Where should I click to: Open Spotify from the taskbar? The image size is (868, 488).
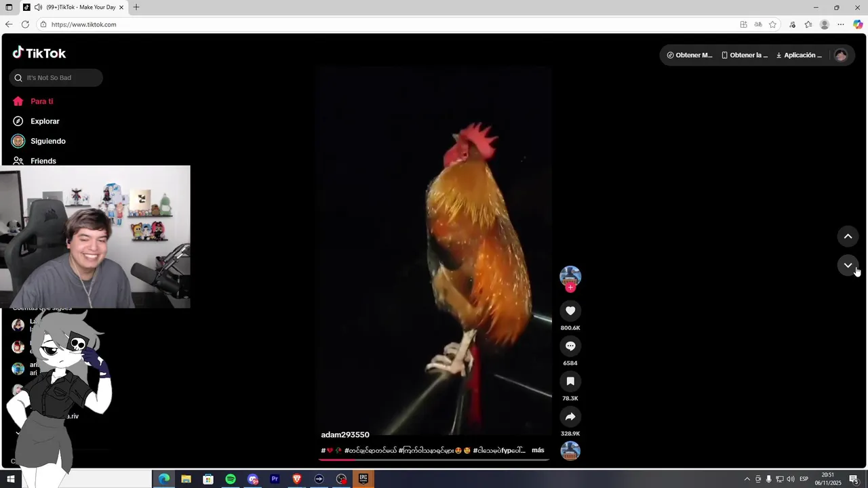[x=231, y=479]
